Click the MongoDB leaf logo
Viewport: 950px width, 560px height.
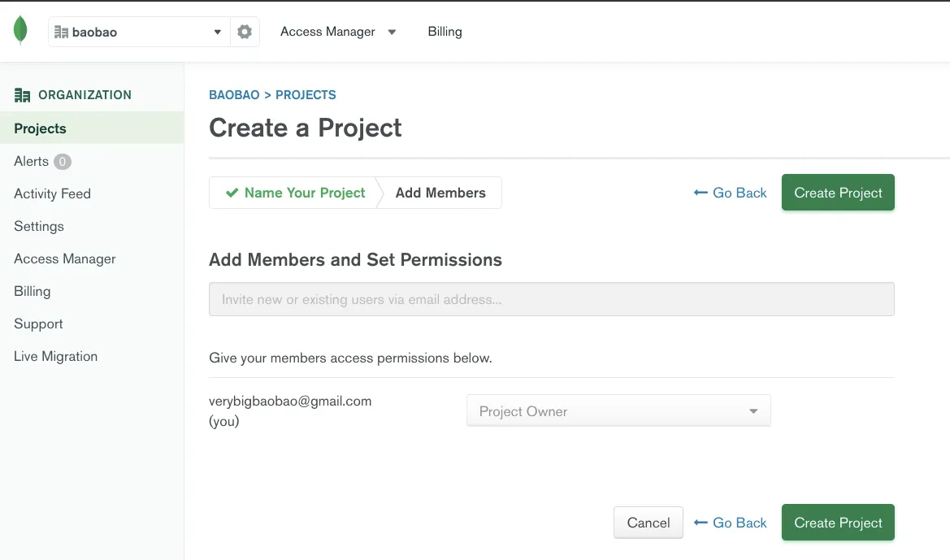20,30
